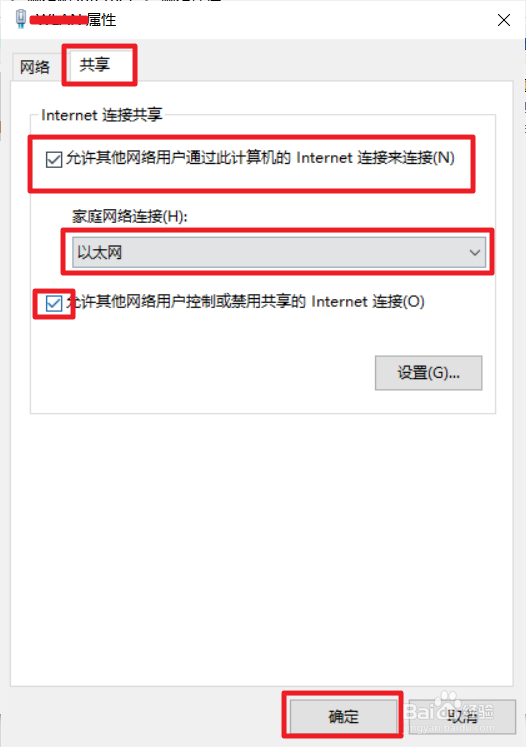Click the Internet 连接共享 group title
Screen dimensions: 526x747
[x=101, y=115]
